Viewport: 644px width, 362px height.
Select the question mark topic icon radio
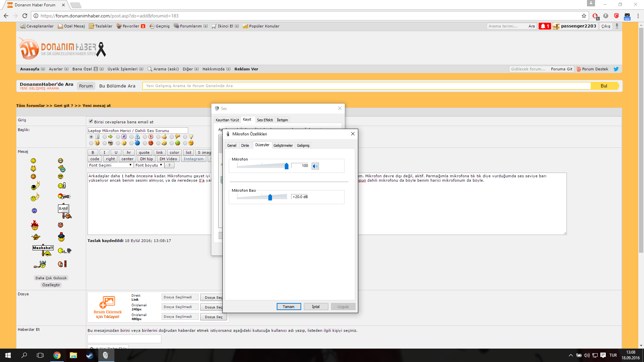[x=145, y=137]
